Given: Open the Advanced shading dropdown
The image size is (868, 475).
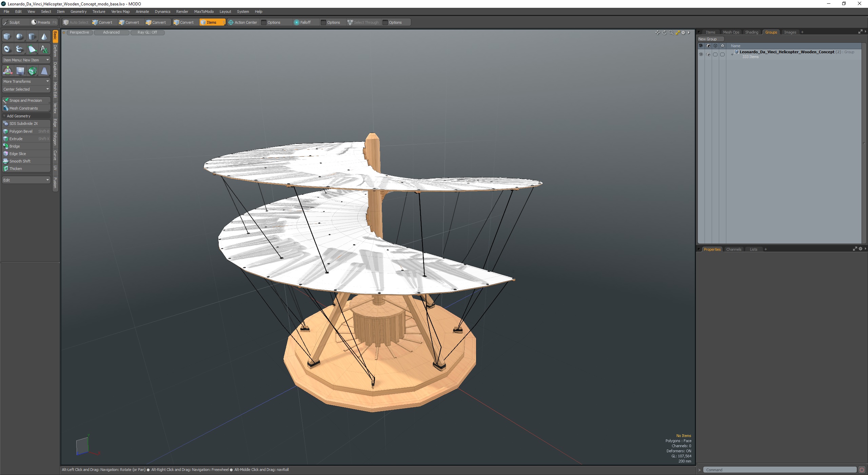Looking at the screenshot, I should pos(111,33).
